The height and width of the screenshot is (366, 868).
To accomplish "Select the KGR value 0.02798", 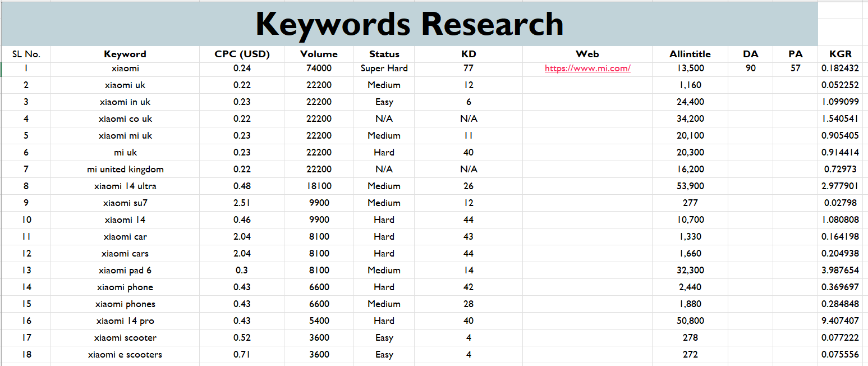I will [x=841, y=203].
